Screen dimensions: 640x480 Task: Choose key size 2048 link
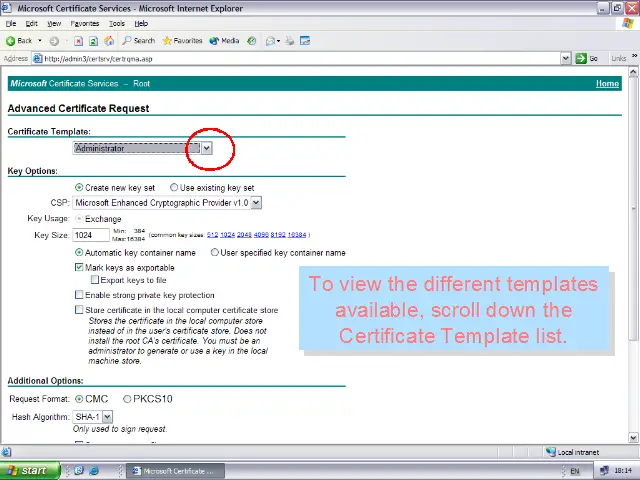coord(244,235)
